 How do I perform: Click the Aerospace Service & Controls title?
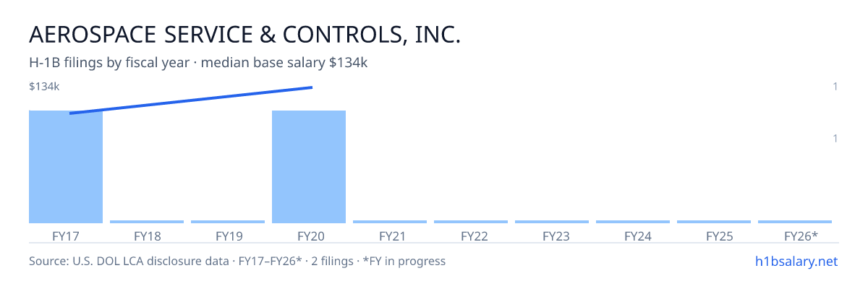coord(244,35)
